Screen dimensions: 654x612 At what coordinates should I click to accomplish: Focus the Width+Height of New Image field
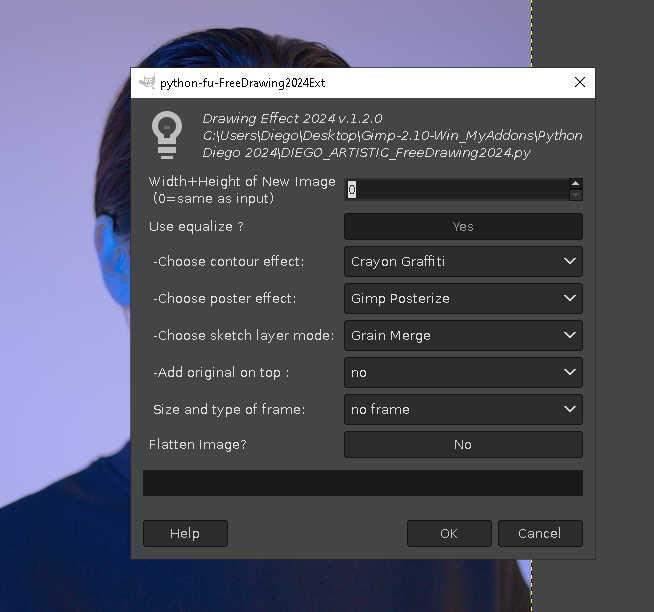[x=457, y=189]
